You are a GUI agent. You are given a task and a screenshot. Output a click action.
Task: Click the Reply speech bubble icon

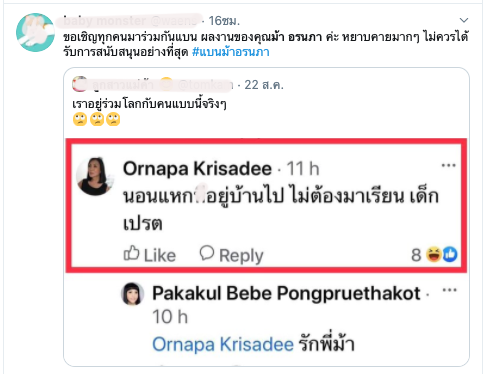pos(207,253)
